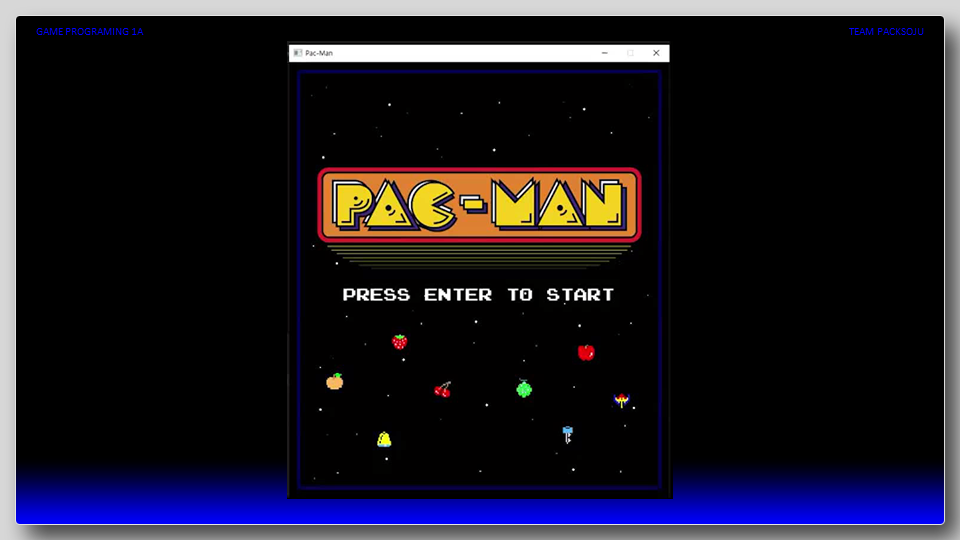Screen dimensions: 960x540
Task: Click the Pac-Man title bar text
Action: click(x=319, y=53)
